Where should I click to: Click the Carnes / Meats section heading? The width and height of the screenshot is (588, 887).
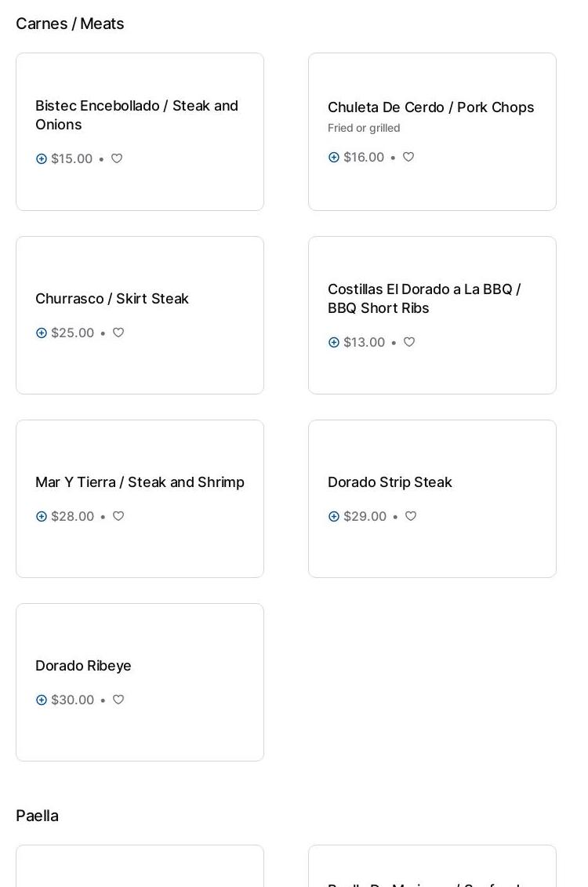70,24
